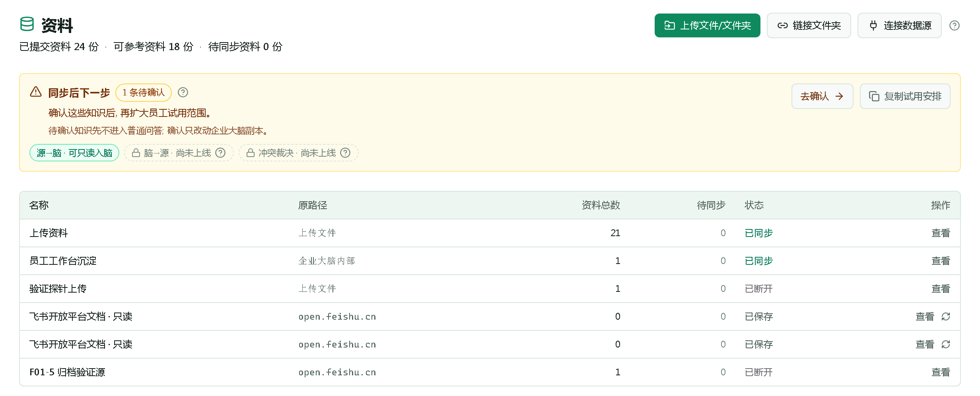Click 已同步 status of 上传资料
980x396 pixels.
click(x=758, y=233)
